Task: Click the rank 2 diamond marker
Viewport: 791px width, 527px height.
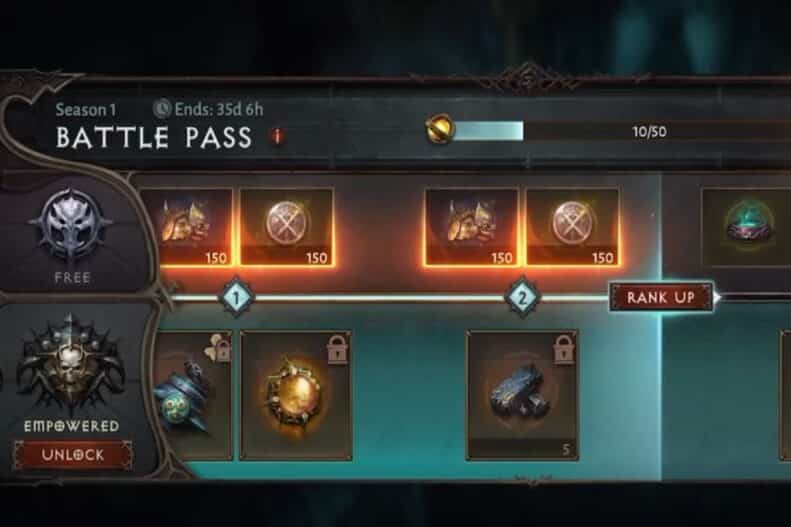Action: (523, 298)
